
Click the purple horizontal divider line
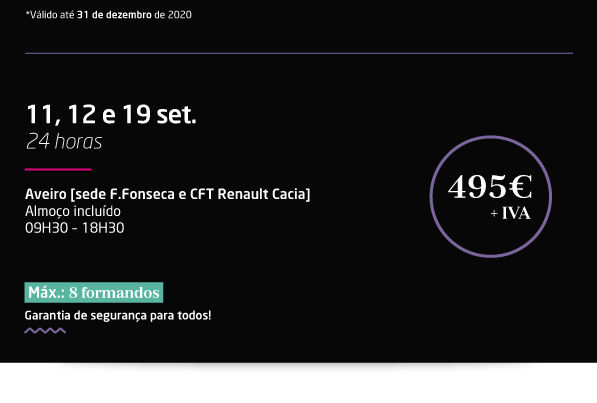click(299, 53)
